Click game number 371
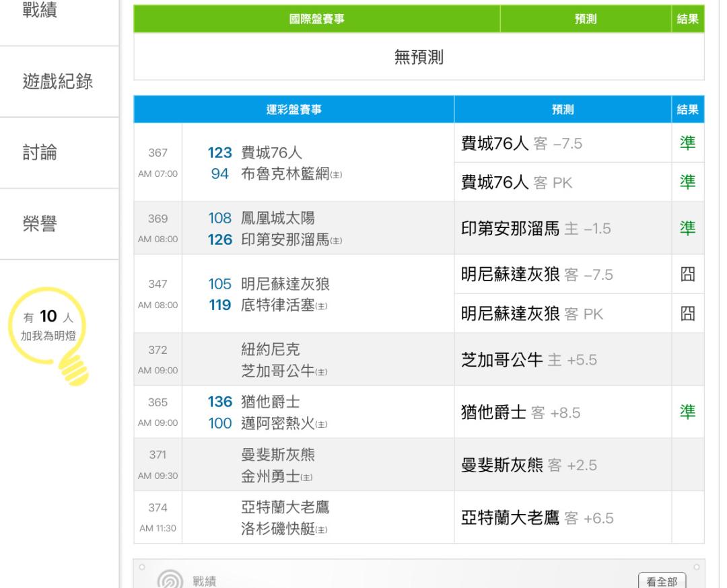Screen dimensions: 727x588 [x=158, y=455]
